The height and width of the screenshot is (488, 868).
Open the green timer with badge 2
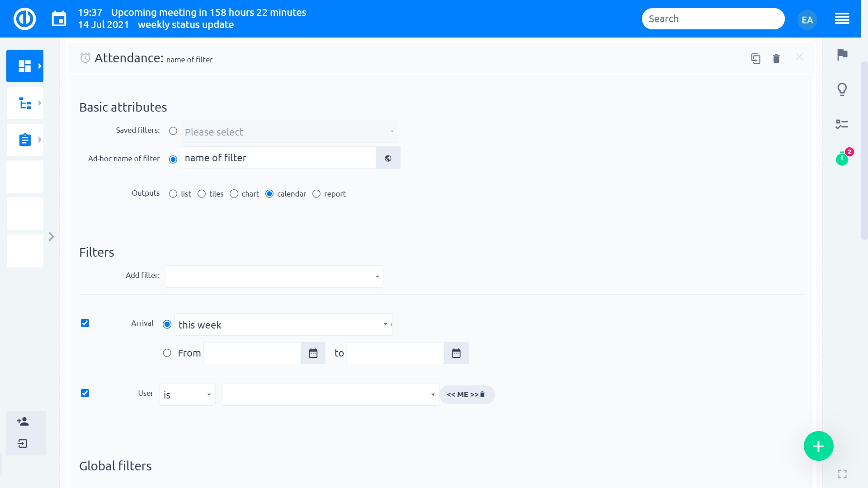pos(842,158)
